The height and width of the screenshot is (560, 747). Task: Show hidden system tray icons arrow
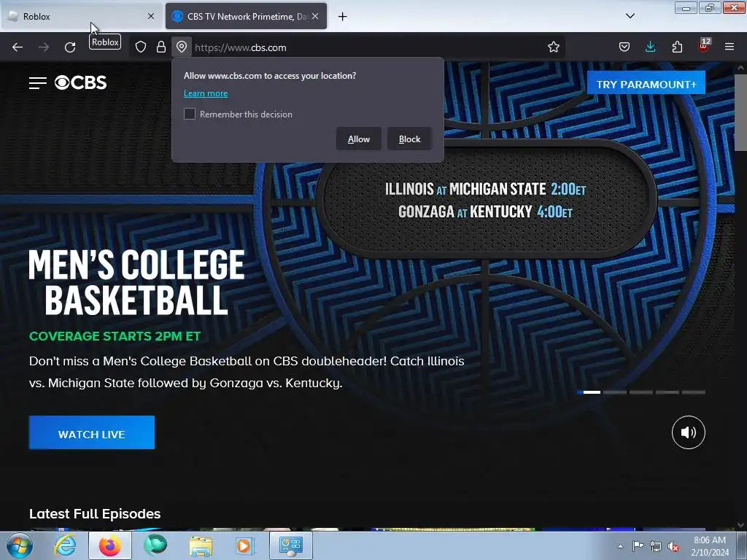tap(620, 546)
